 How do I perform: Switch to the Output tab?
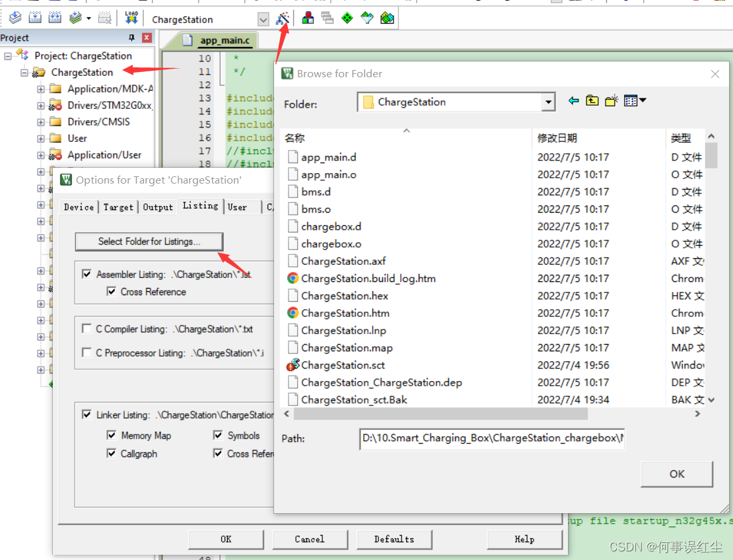tap(158, 207)
